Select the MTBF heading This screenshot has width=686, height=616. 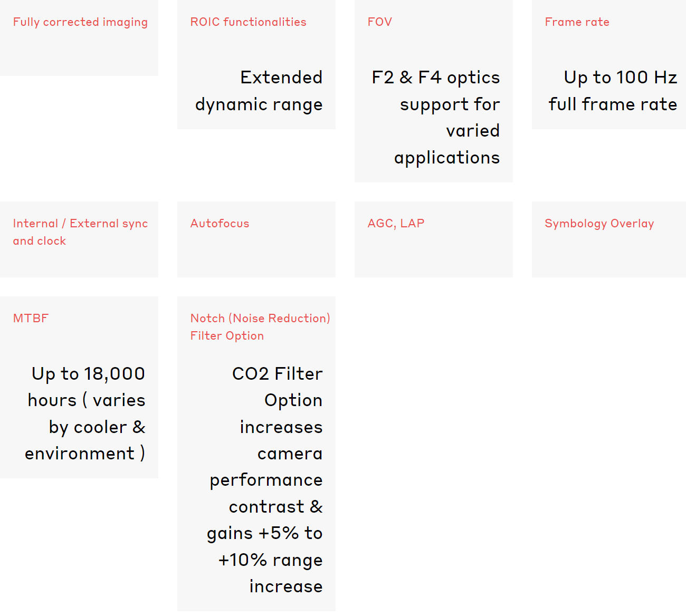31,319
